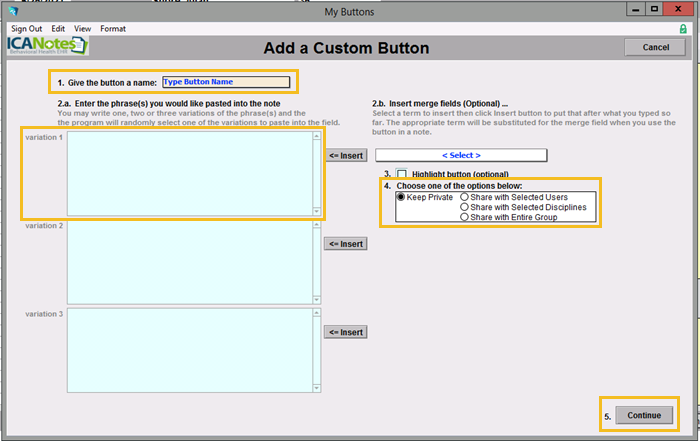Click the button name input field

225,81
